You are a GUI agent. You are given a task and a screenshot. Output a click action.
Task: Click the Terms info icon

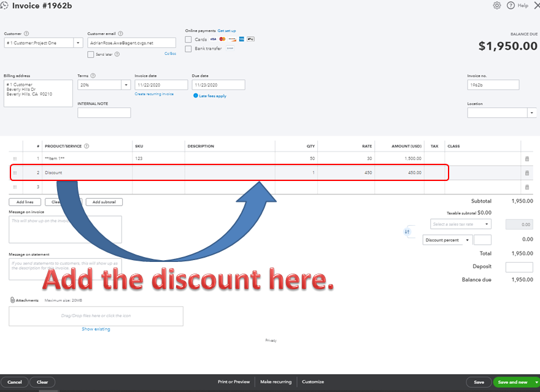[93, 75]
